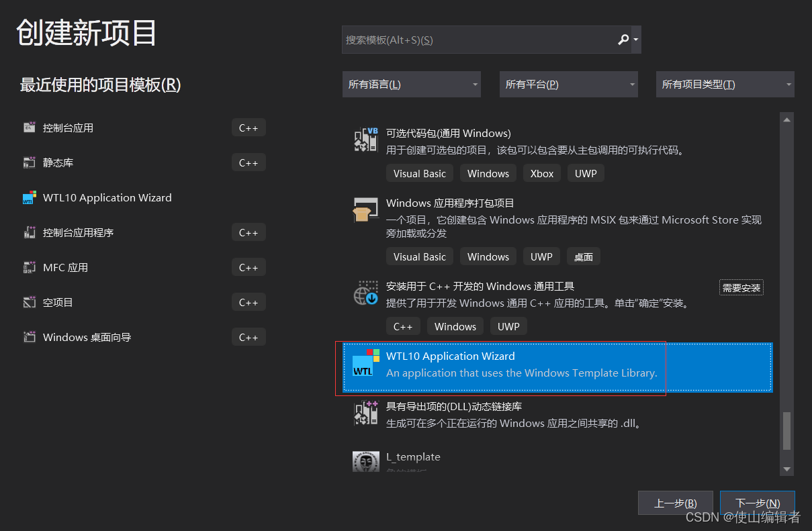
Task: Open the 所有平台 dropdown
Action: pyautogui.click(x=568, y=84)
